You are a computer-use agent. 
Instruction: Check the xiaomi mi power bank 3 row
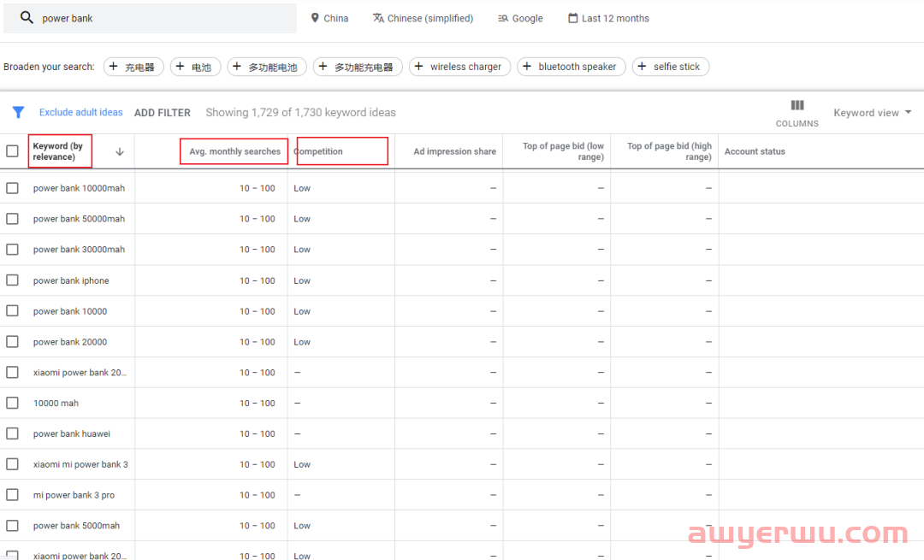(x=12, y=464)
